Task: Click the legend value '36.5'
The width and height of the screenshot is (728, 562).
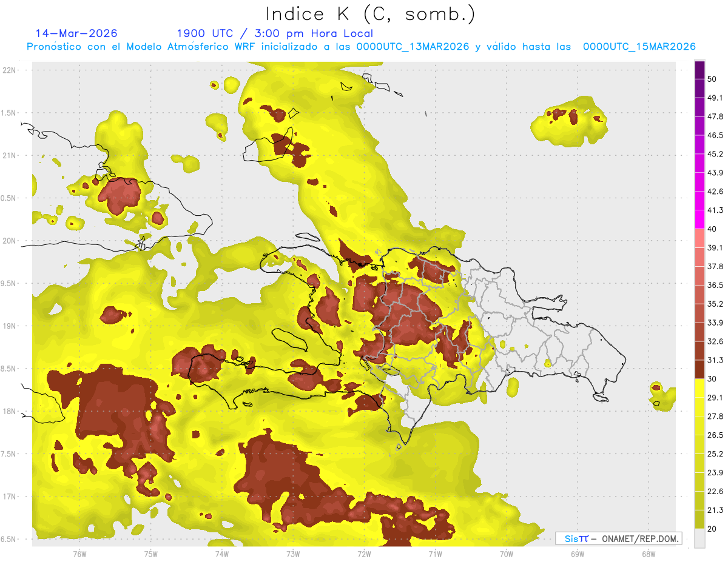Action: 715,286
